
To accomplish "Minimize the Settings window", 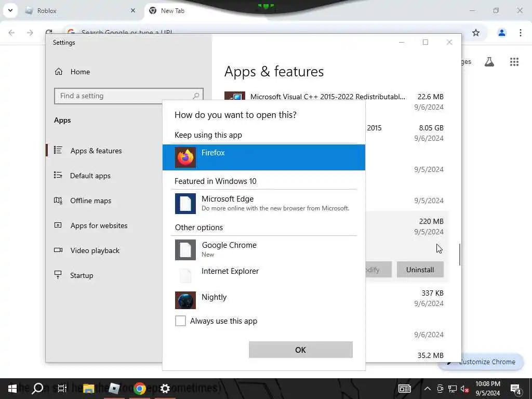I will [402, 42].
